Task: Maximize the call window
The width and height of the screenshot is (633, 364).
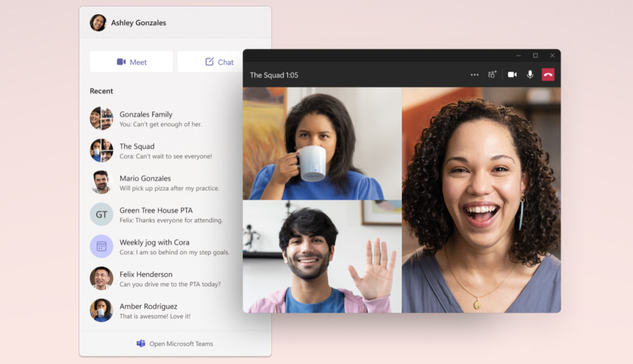Action: pyautogui.click(x=535, y=55)
